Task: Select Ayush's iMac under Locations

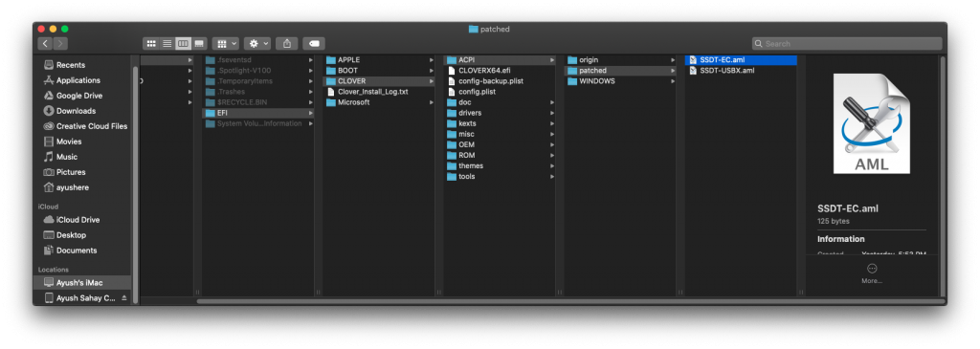Action: click(82, 283)
